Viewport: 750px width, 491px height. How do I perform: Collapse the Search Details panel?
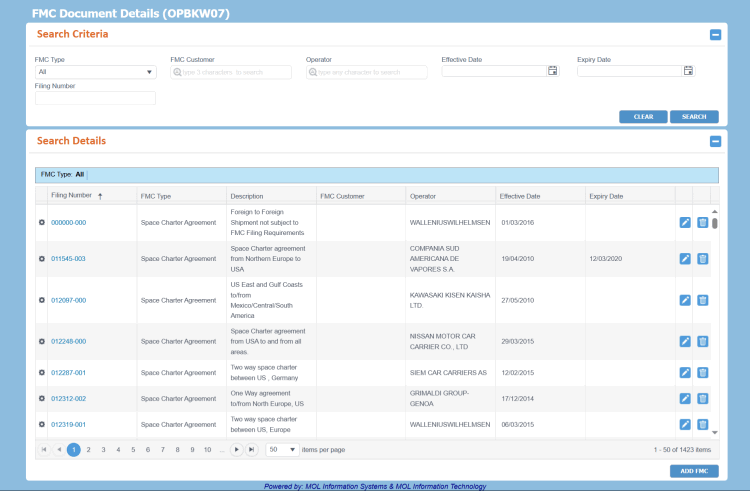715,142
